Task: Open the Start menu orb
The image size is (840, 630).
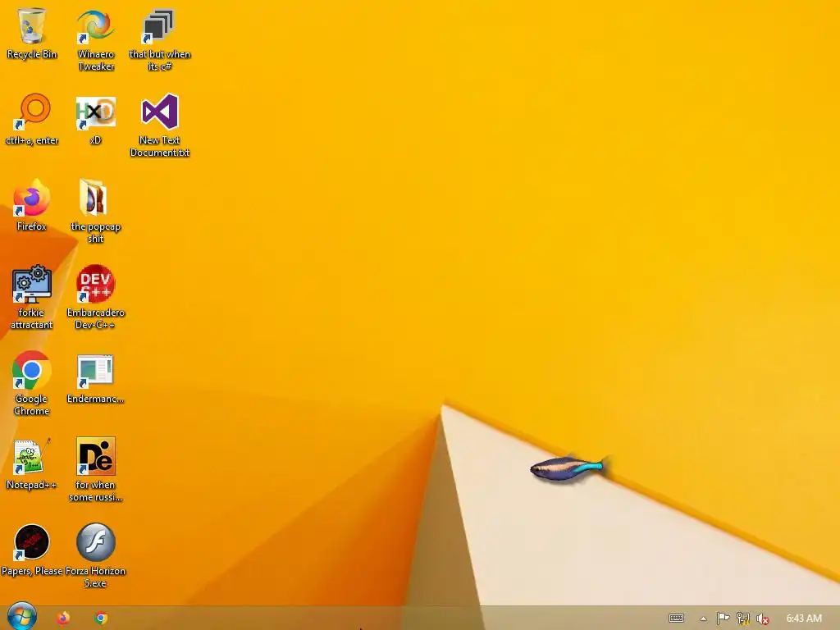Action: pos(22,617)
